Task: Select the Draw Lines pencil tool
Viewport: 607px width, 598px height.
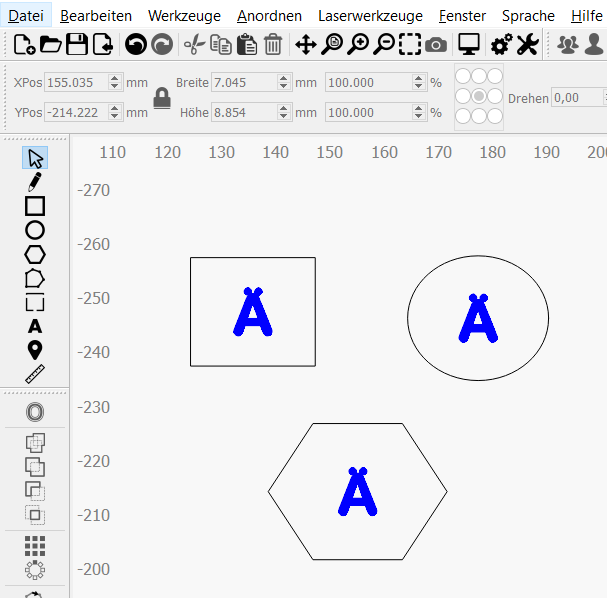Action: coord(35,182)
